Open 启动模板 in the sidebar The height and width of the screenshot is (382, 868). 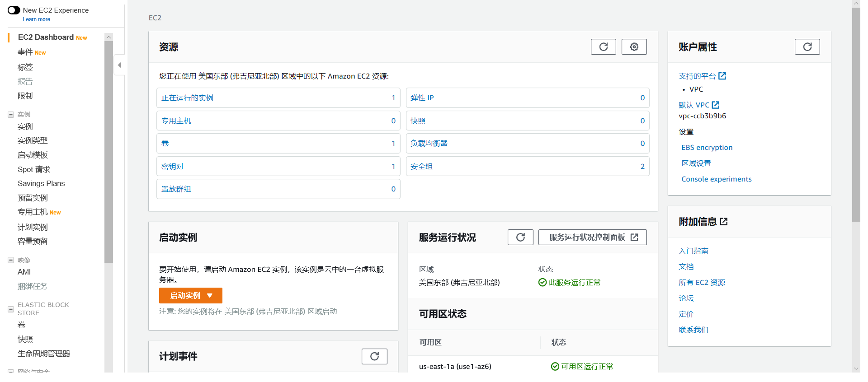tap(33, 155)
